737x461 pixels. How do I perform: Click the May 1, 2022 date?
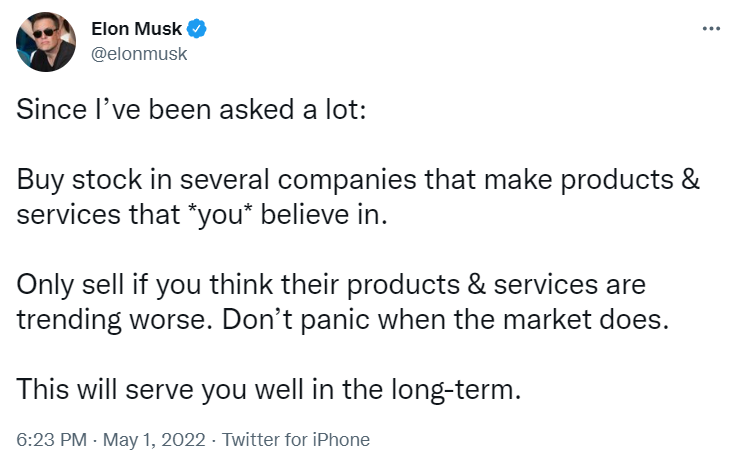point(154,440)
